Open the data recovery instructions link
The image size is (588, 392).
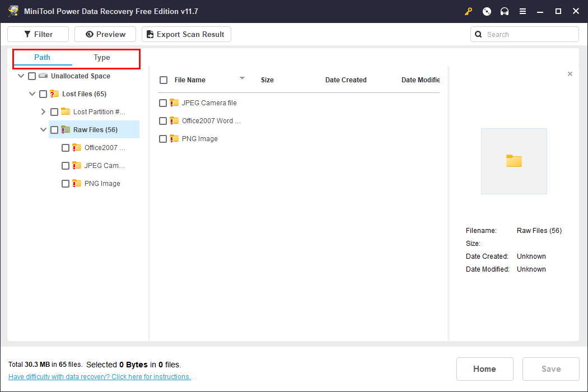pos(99,377)
